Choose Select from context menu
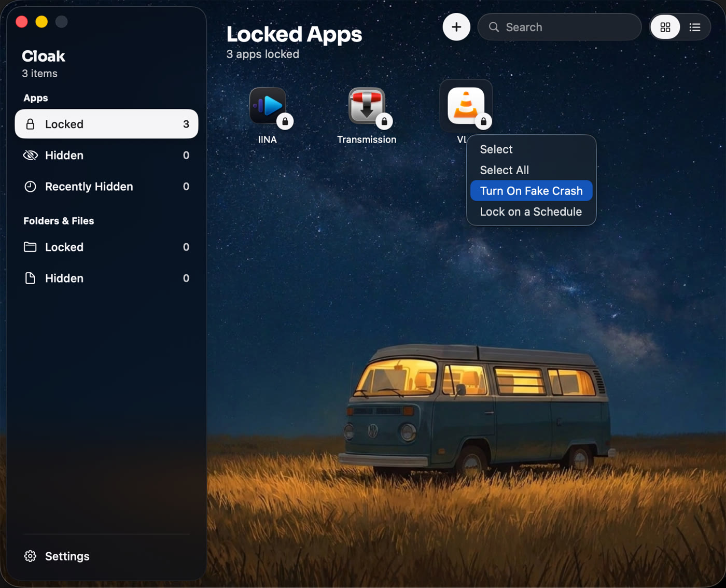Image resolution: width=726 pixels, height=588 pixels. [x=531, y=149]
